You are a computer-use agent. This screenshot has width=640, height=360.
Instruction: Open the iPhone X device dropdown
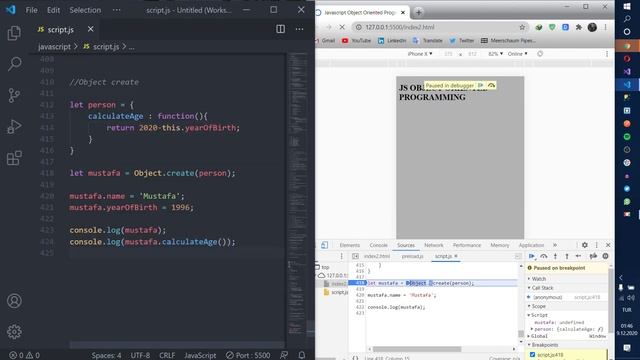420,54
